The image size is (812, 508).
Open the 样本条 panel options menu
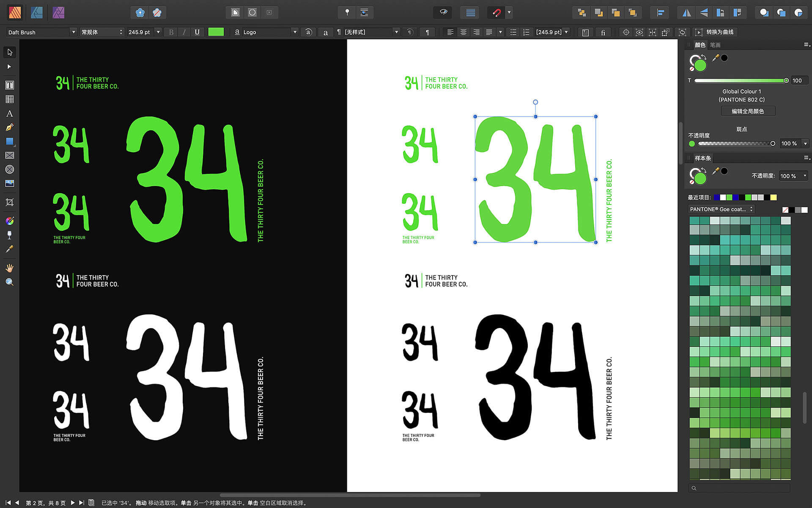807,157
